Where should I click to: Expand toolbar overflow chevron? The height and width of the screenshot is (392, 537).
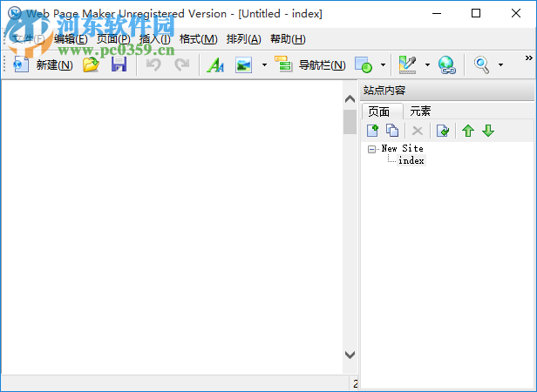point(529,57)
